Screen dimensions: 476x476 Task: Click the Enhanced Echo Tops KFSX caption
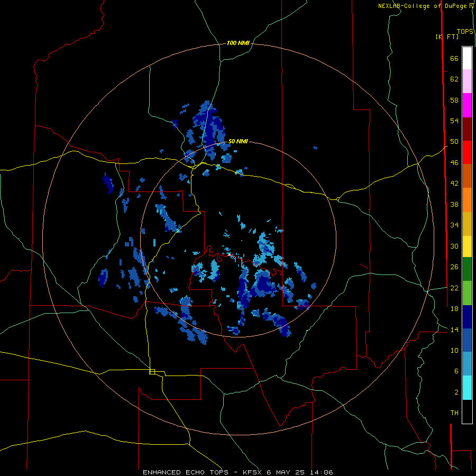tap(237, 472)
